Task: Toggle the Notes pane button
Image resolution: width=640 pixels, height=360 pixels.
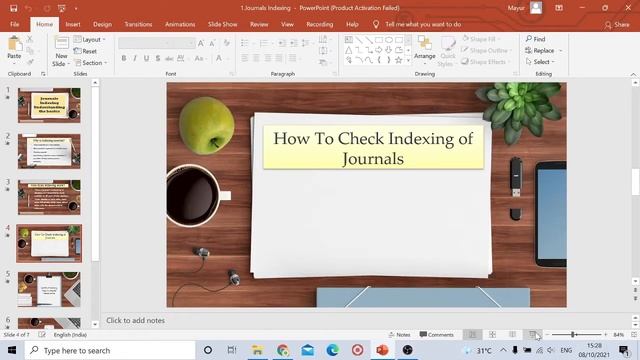Action: point(399,335)
